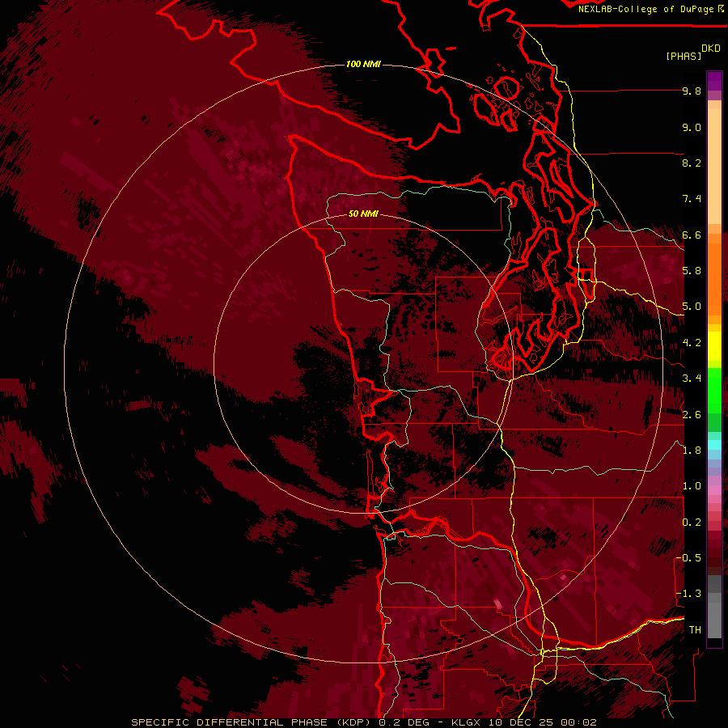Click the orange band of the color bar
The width and height of the screenshot is (728, 728).
pos(714,278)
